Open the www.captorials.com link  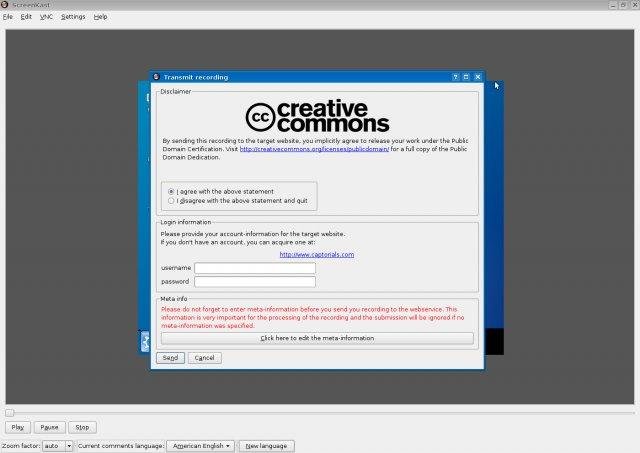tap(317, 254)
